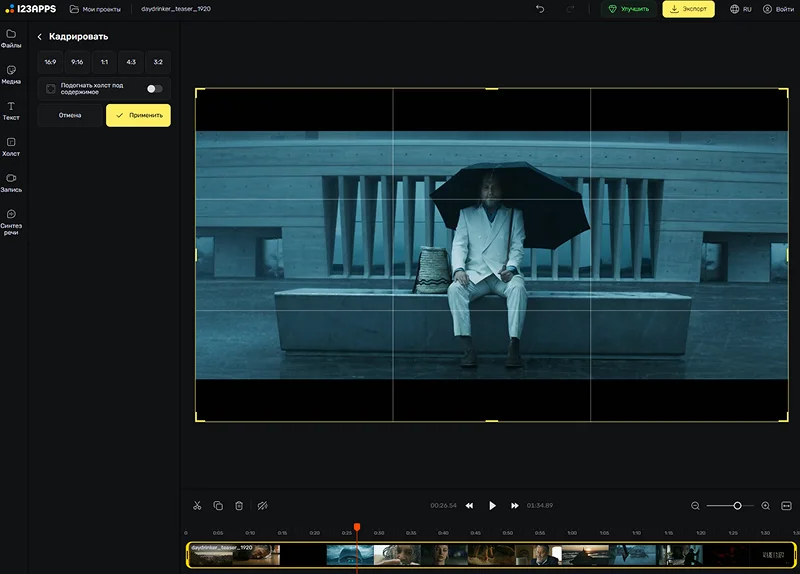
Task: Click the split scissors tool
Action: point(197,506)
